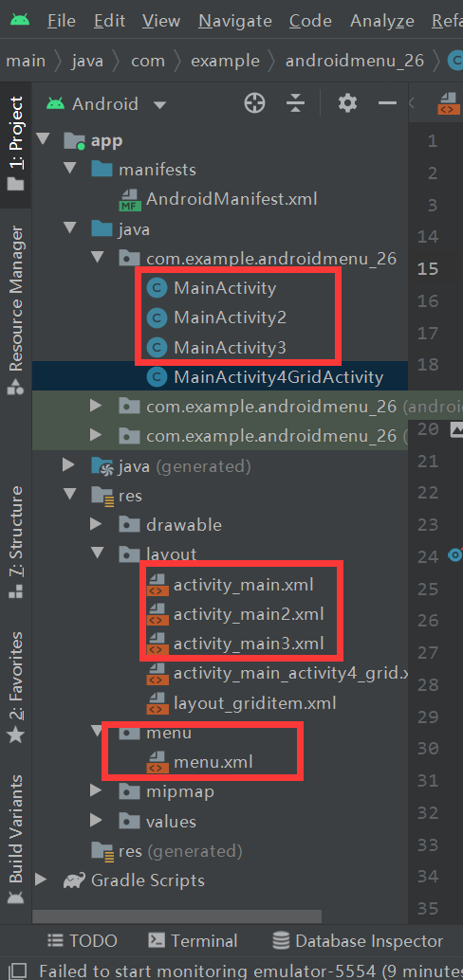Image resolution: width=463 pixels, height=980 pixels.
Task: Expand the mipmap folder
Action: point(97,791)
